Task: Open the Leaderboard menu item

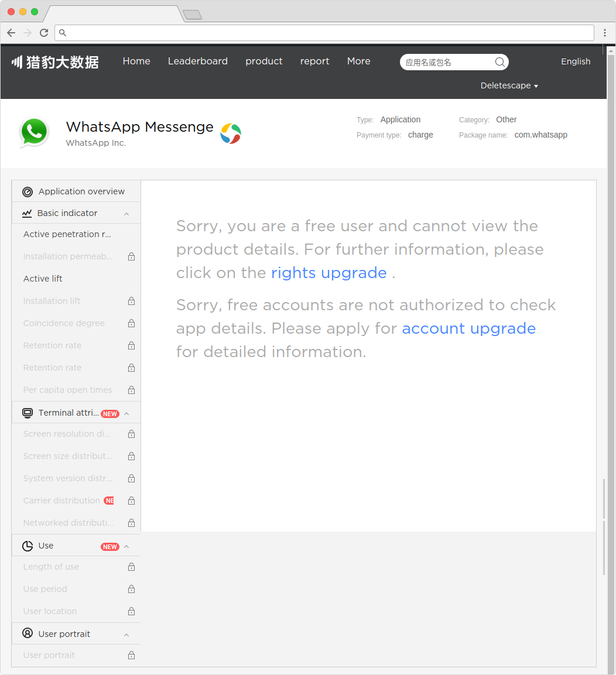Action: pos(197,61)
